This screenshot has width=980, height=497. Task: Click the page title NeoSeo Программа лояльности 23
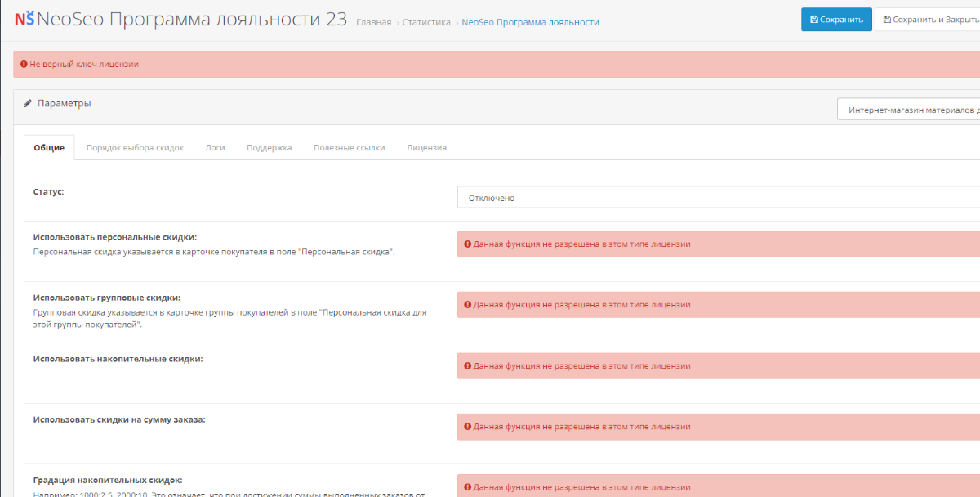click(192, 20)
